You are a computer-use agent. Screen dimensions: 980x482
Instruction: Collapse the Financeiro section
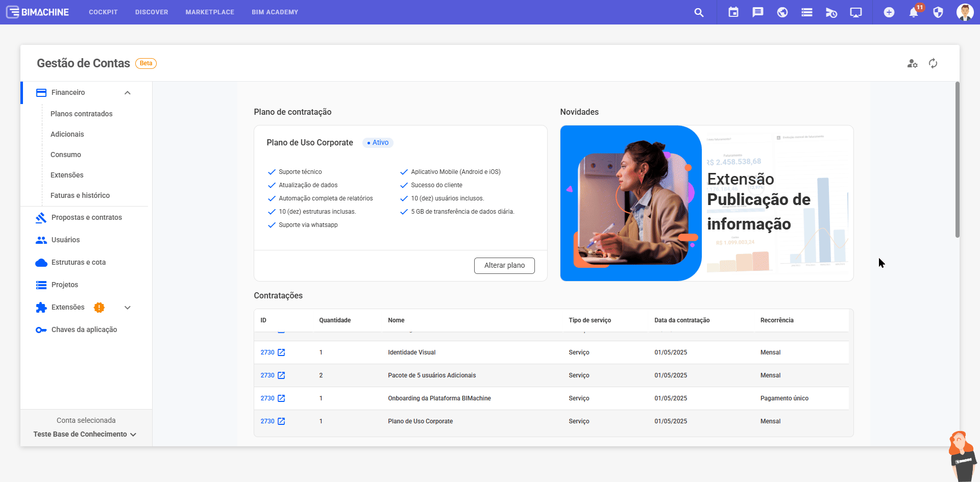click(128, 93)
